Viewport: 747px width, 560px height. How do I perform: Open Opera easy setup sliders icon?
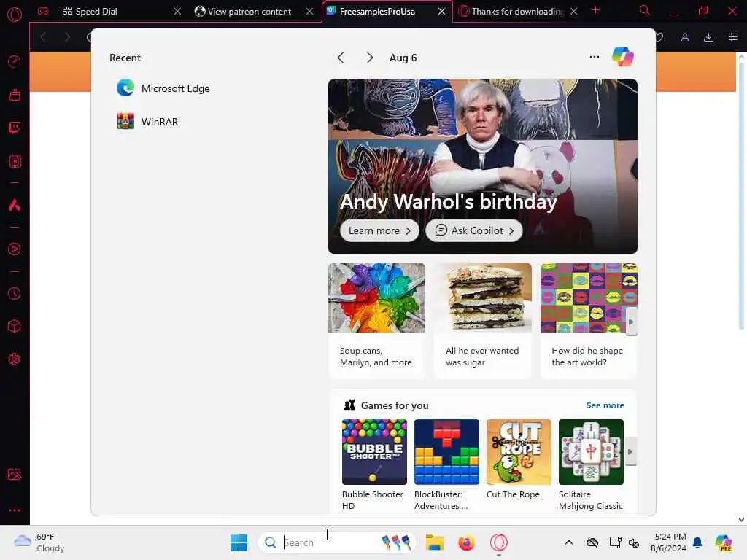[x=732, y=37]
